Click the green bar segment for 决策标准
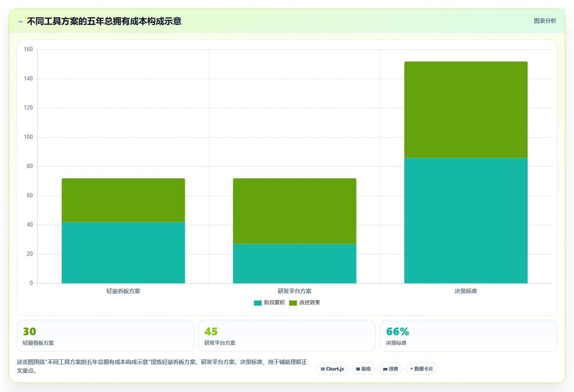 (x=466, y=110)
